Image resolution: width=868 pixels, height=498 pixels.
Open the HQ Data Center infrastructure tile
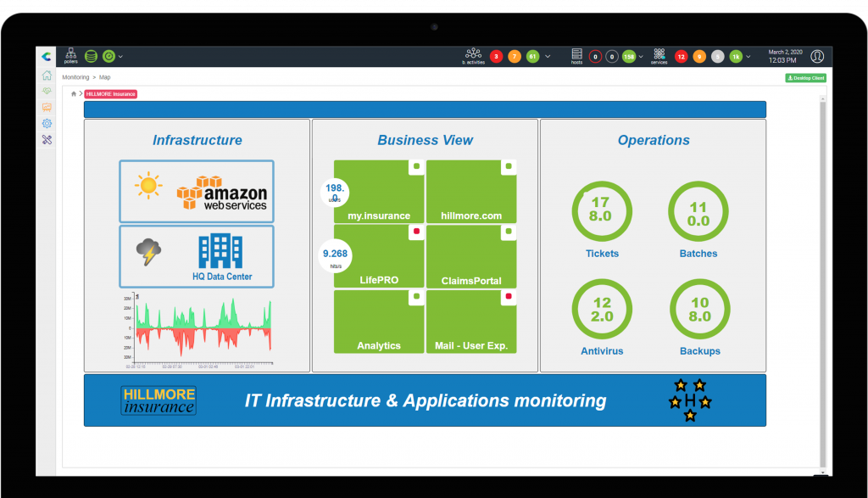coord(197,256)
